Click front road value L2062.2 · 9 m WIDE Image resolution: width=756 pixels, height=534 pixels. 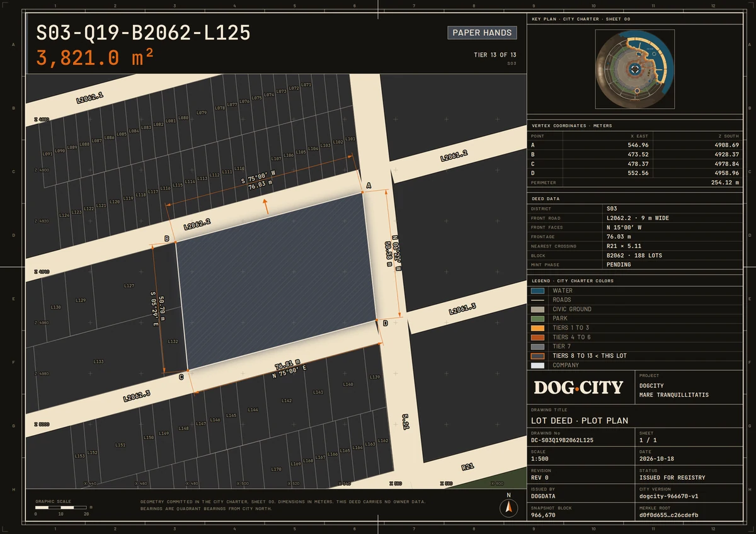[x=638, y=218]
